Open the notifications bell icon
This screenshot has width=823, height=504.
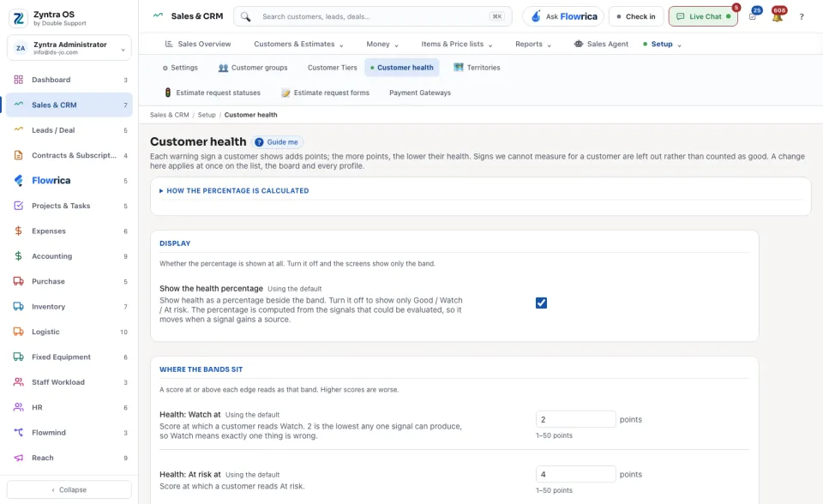click(x=778, y=15)
